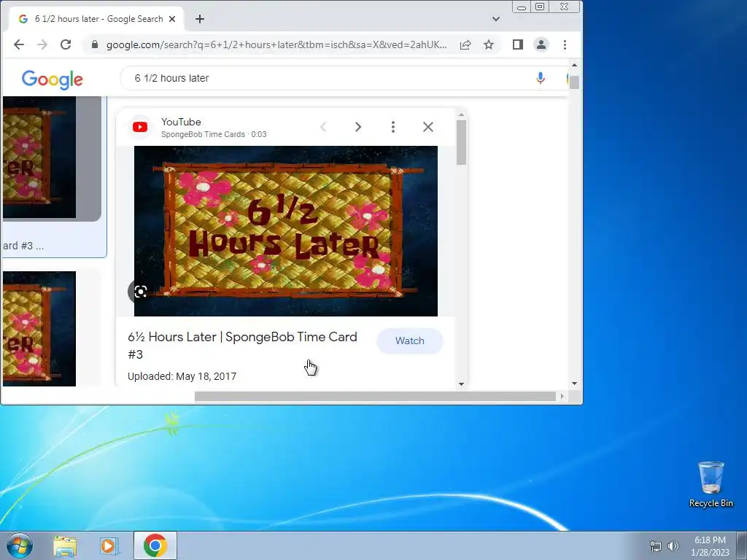Screen dimensions: 747x560
Task: Launch Windows Media Player from taskbar
Action: click(109, 545)
